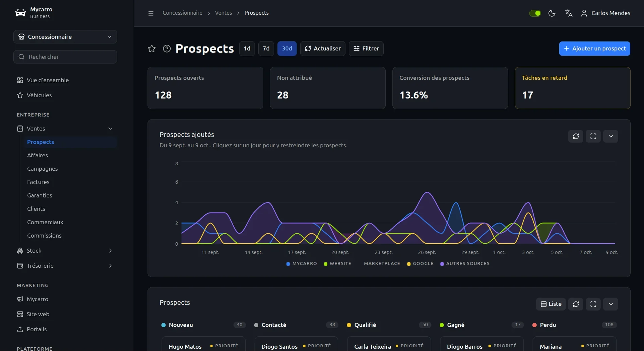Image resolution: width=644 pixels, height=351 pixels.
Task: Open the Concessionnaire dropdown
Action: (x=65, y=37)
